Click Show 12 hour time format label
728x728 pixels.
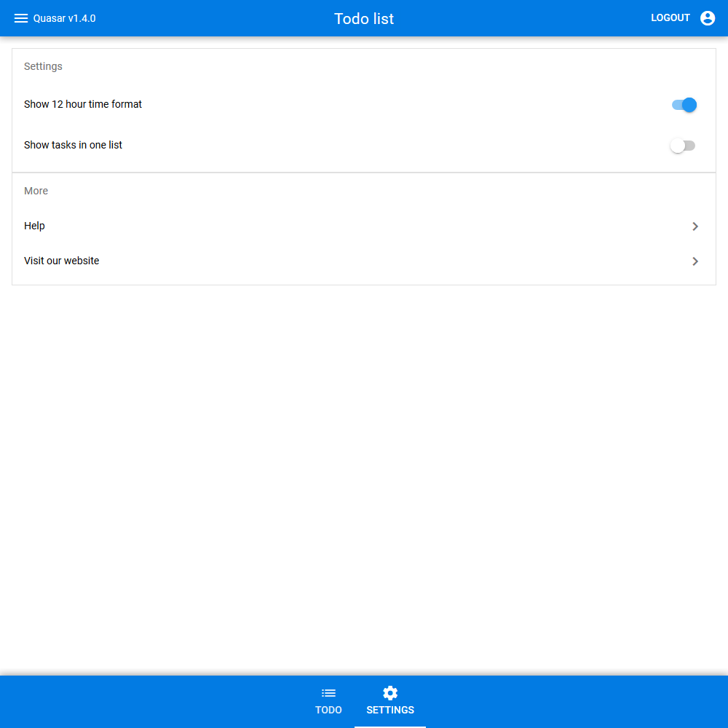tap(83, 104)
